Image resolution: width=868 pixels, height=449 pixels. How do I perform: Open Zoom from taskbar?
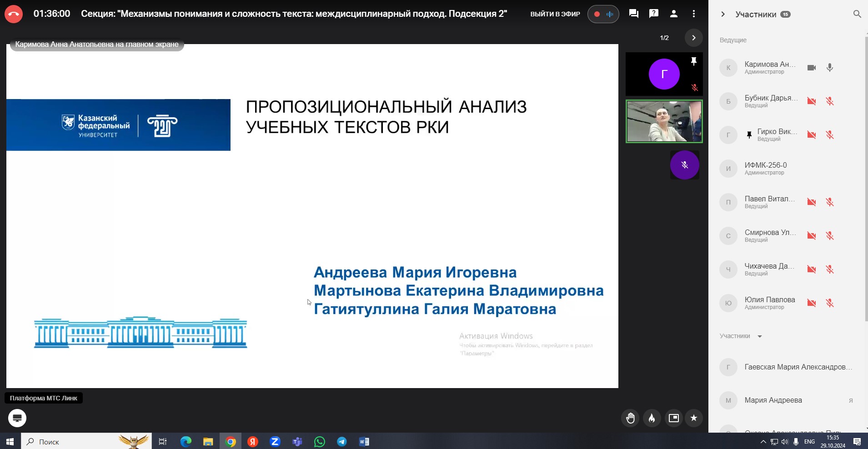pyautogui.click(x=275, y=441)
